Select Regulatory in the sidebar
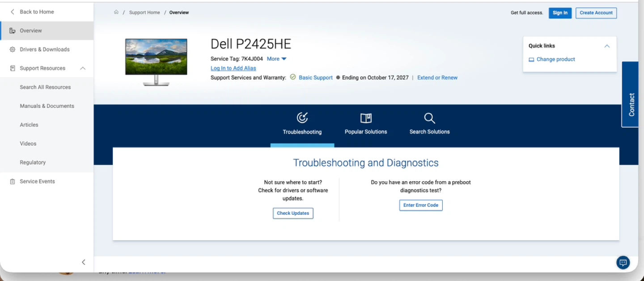The image size is (644, 281). point(33,162)
